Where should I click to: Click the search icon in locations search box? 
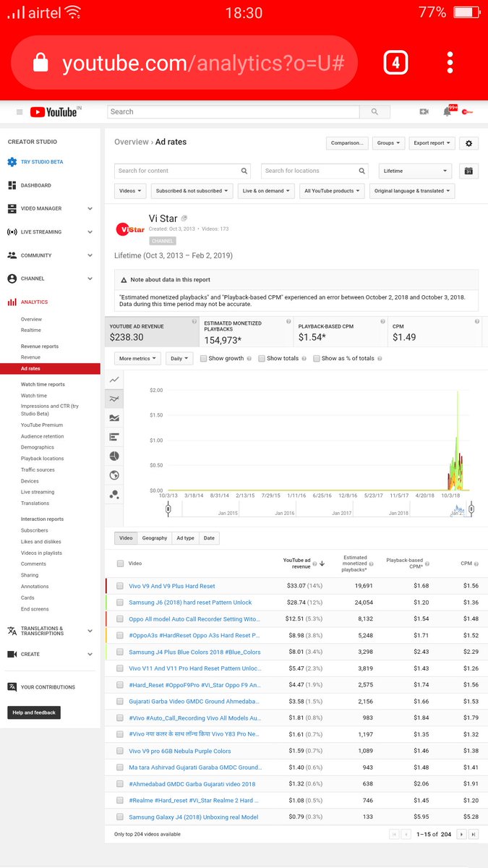click(x=361, y=171)
